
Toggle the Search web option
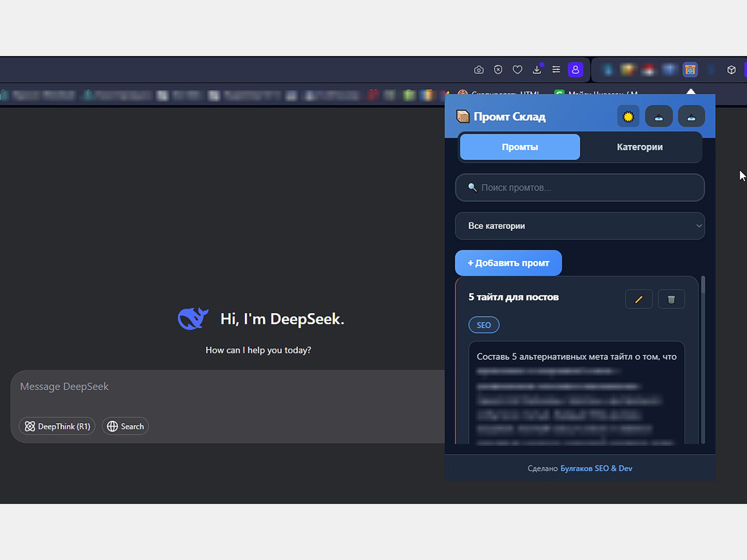point(125,426)
